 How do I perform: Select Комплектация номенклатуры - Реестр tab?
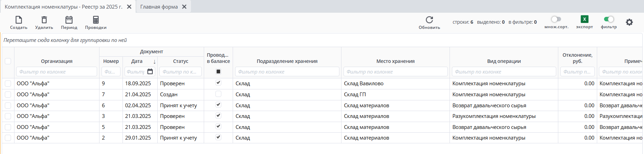point(64,7)
